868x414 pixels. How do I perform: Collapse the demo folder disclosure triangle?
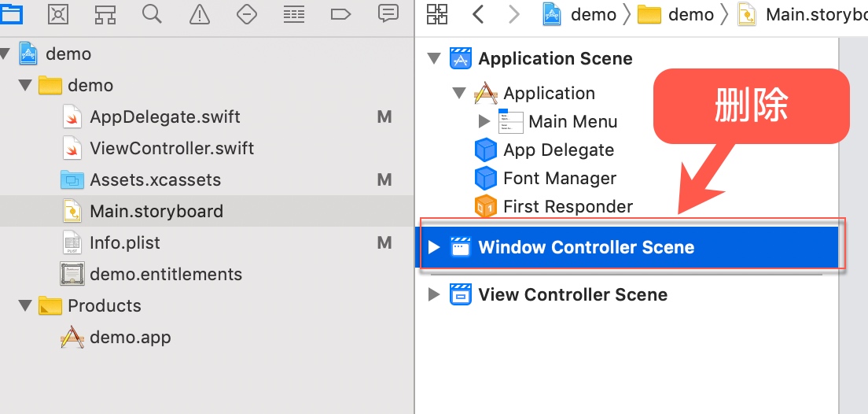[25, 85]
